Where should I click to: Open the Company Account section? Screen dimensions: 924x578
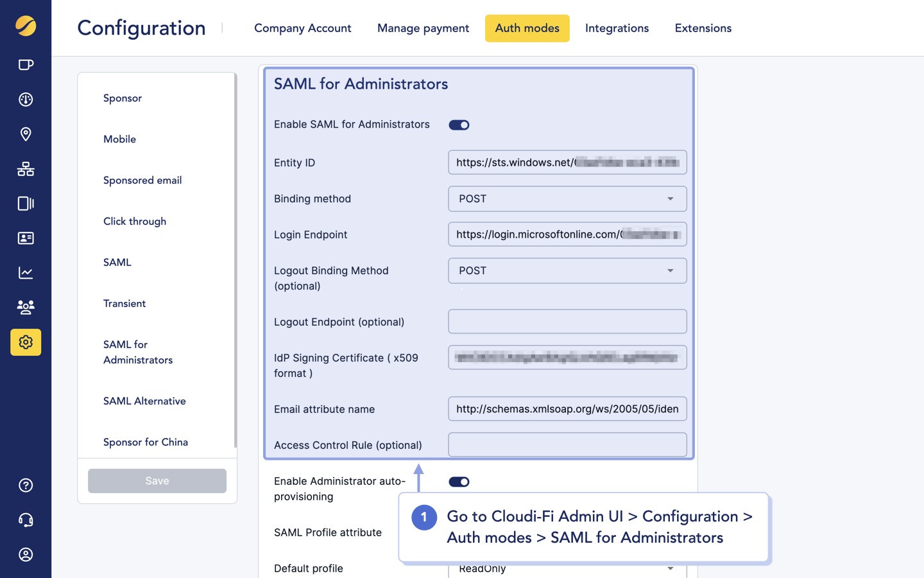pos(302,28)
